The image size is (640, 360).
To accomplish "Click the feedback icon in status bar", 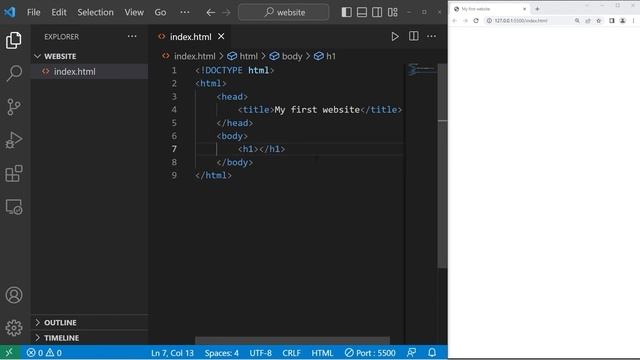I will 411,353.
